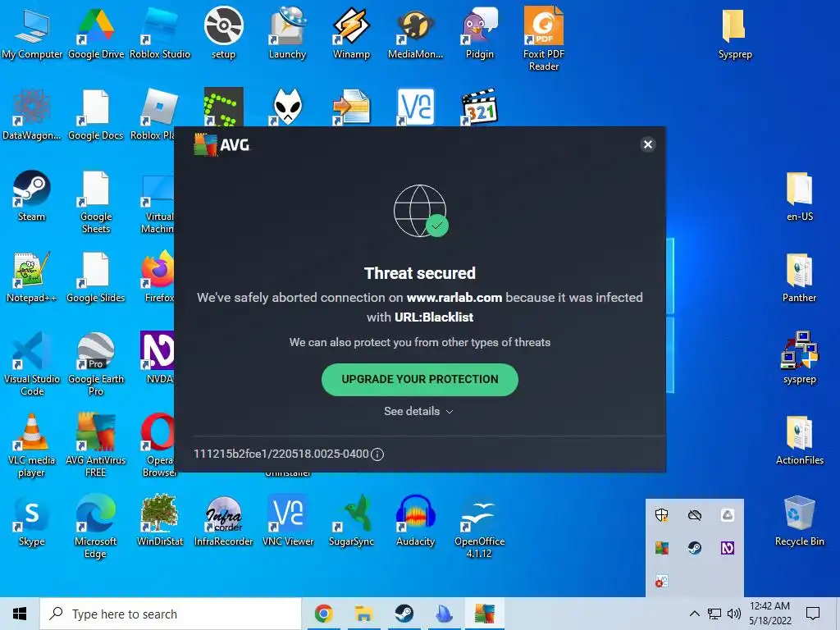Viewport: 840px width, 630px height.
Task: Click UPGRADE YOUR PROTECTION button
Action: 419,379
